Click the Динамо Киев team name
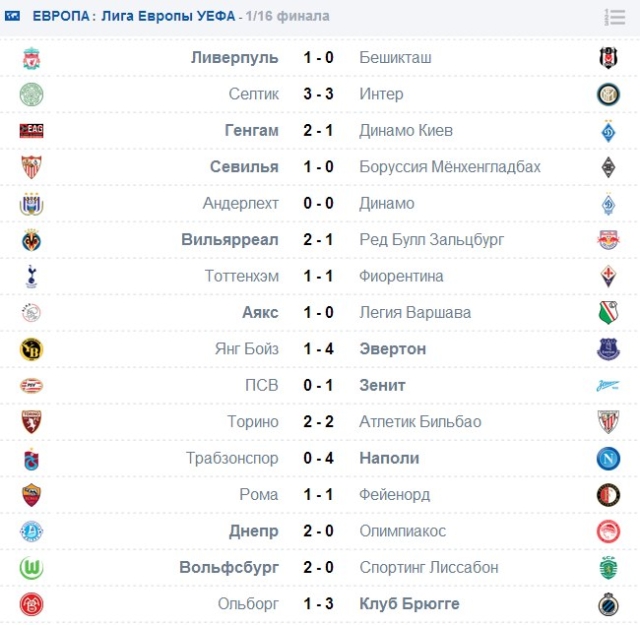Image resolution: width=640 pixels, height=625 pixels. tap(406, 131)
